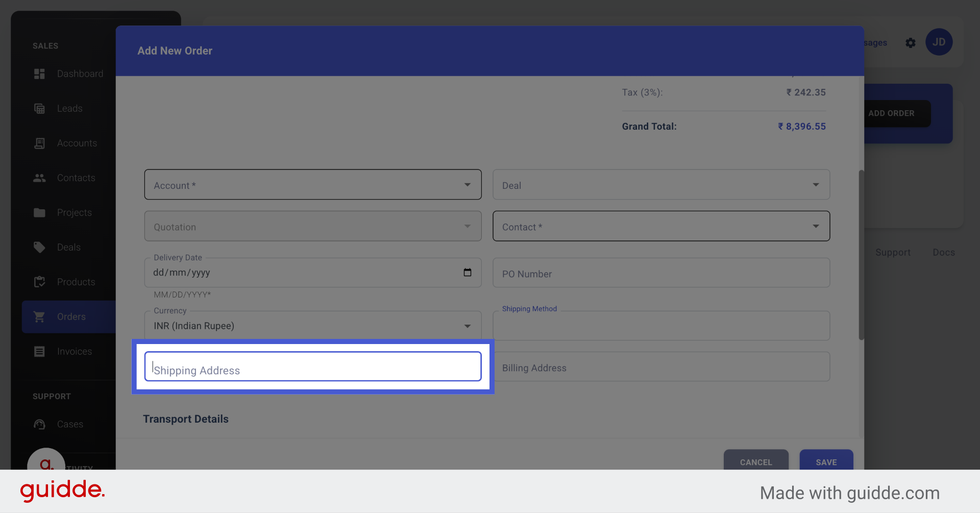Click the CANCEL button
Screen dimensions: 980x513
755,462
